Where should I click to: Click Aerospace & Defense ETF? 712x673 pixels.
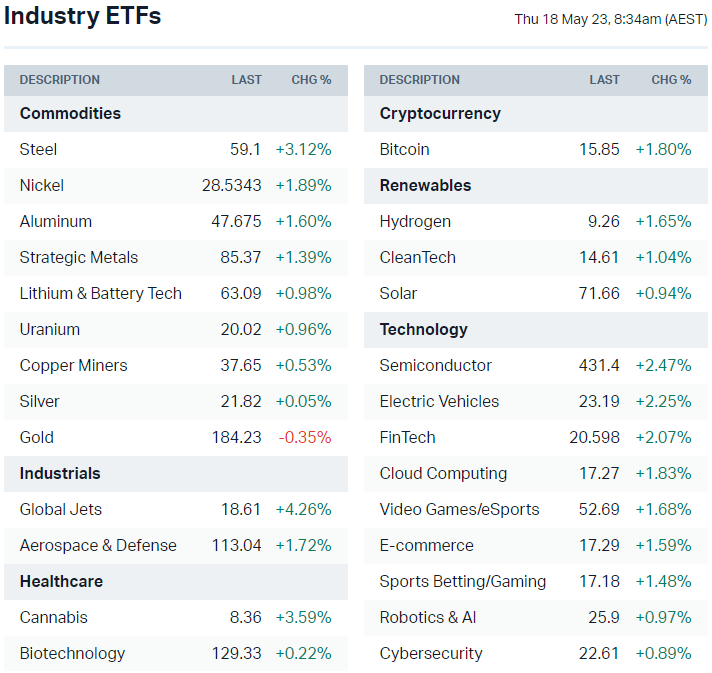tap(98, 545)
